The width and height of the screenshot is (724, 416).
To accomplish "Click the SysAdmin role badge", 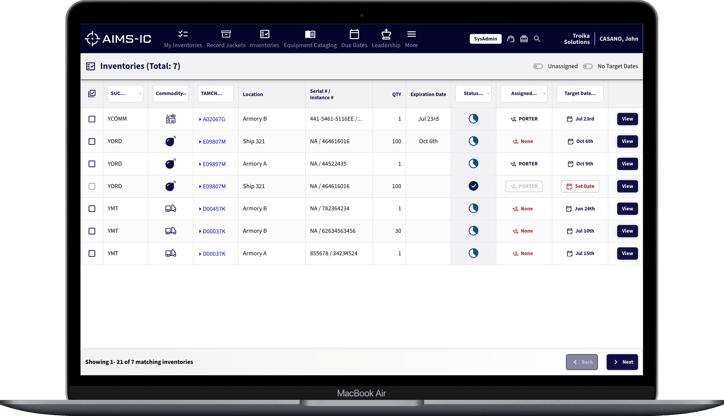I will click(x=486, y=39).
